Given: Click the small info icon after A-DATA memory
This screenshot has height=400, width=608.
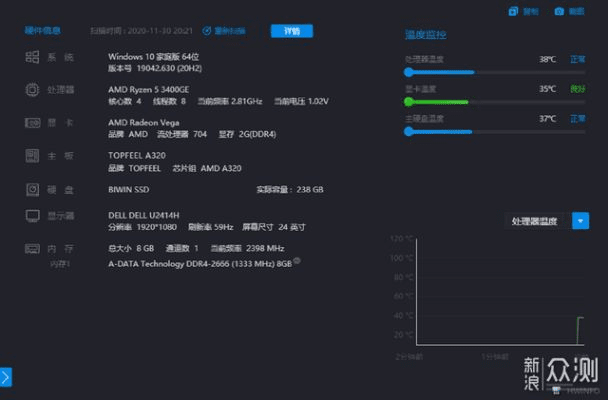Looking at the screenshot, I should click(x=297, y=261).
